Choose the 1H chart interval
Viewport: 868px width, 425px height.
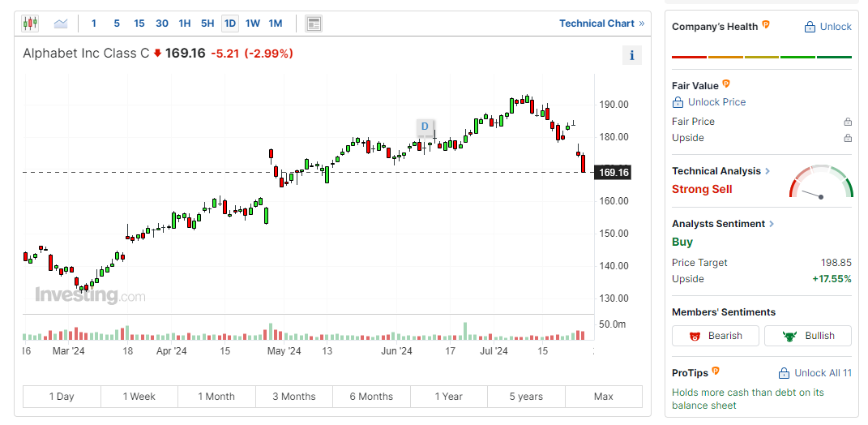185,24
